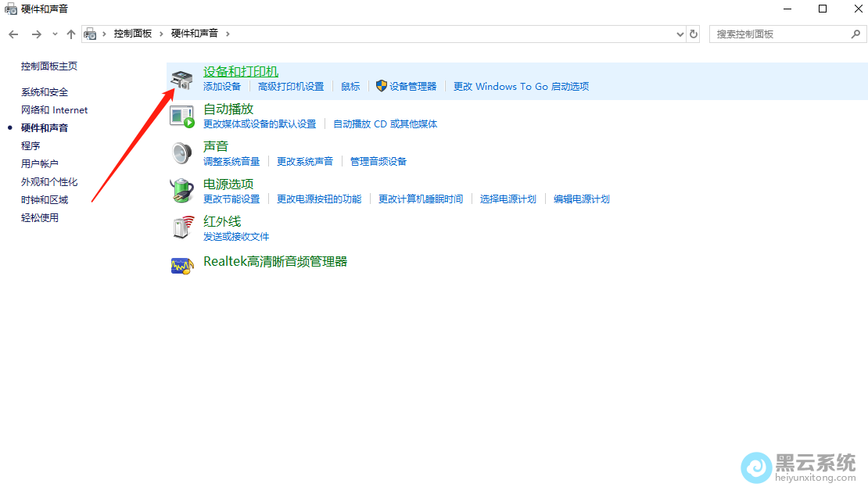Screen dimensions: 868x487
Task: Open 更改计算机睡眠时间 link
Action: pyautogui.click(x=421, y=199)
